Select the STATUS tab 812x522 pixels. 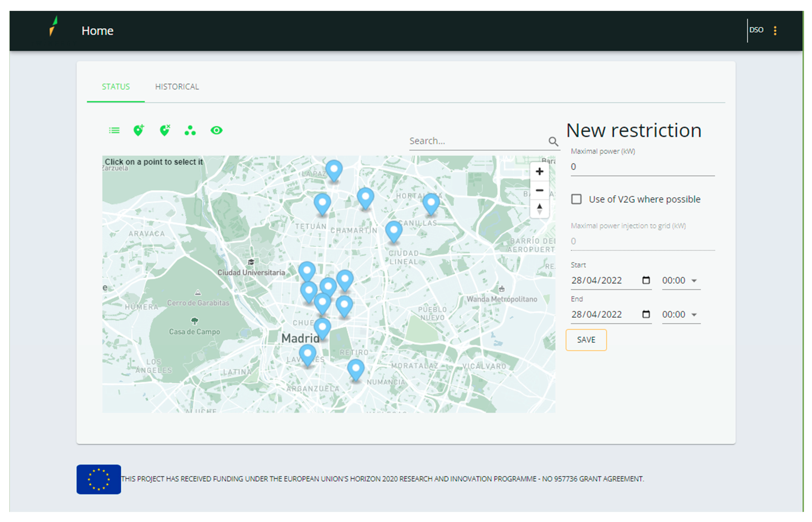(x=116, y=87)
